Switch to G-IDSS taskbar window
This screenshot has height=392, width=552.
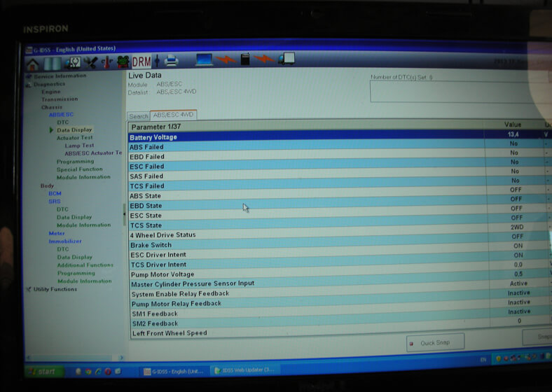(x=175, y=371)
